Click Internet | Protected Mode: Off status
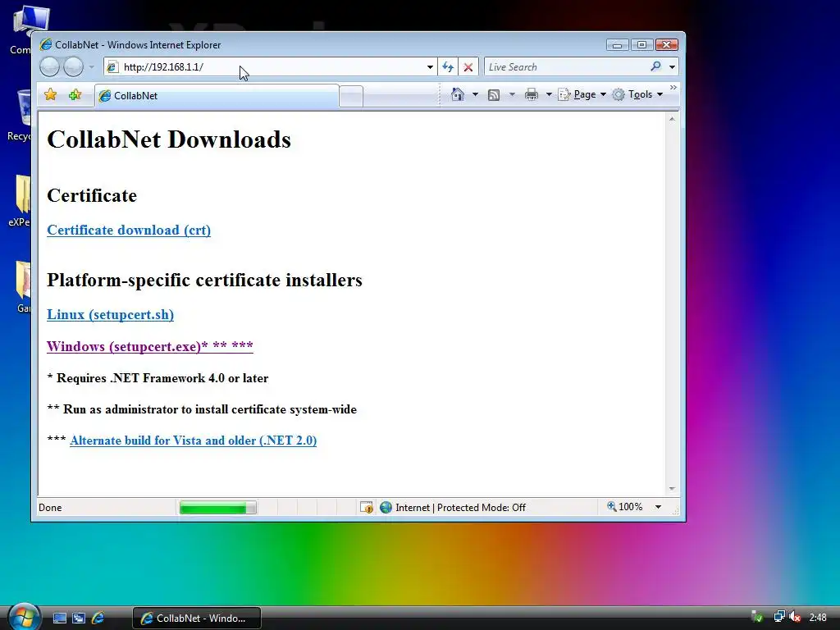Screen dimensions: 840x630 coord(460,507)
